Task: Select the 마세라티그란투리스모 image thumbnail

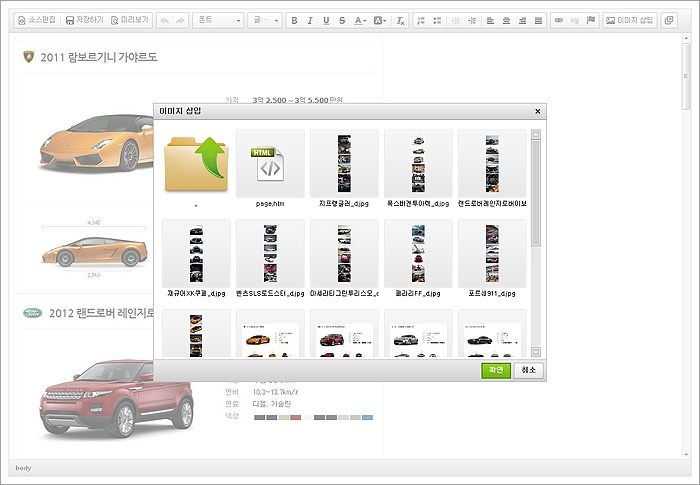Action: [x=344, y=254]
